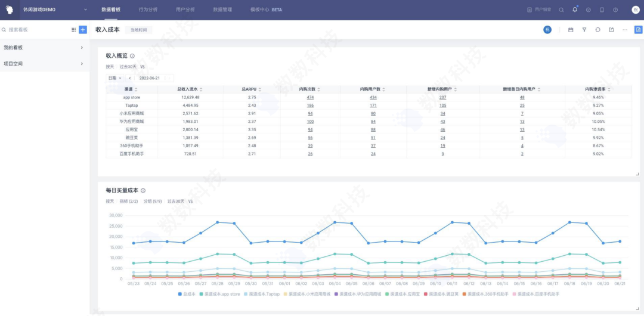
Task: Open the dashboard funnel filter
Action: [x=584, y=30]
